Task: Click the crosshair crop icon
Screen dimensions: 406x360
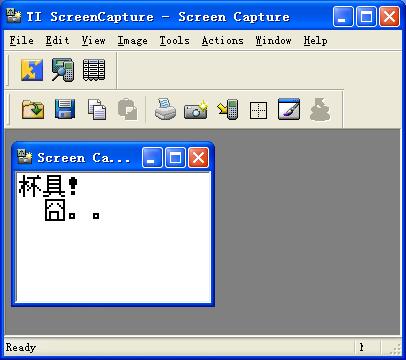Action: [x=259, y=110]
